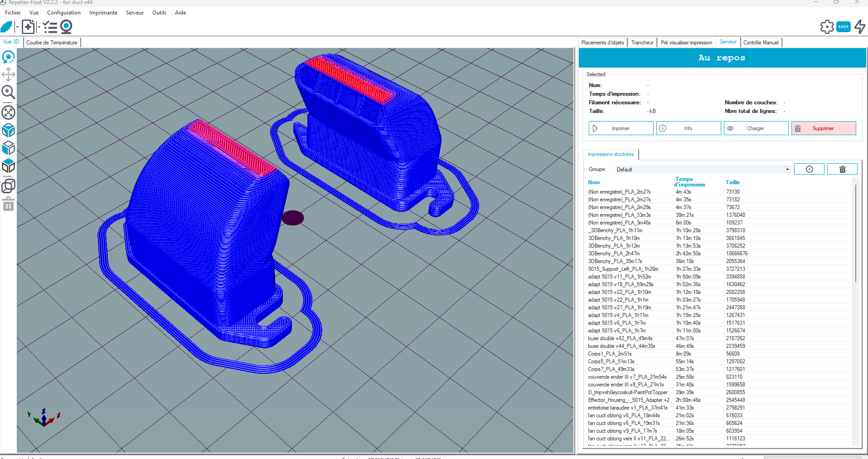This screenshot has width=868, height=459.
Task: Expand the load file dropdown arrow
Action: pyautogui.click(x=39, y=27)
